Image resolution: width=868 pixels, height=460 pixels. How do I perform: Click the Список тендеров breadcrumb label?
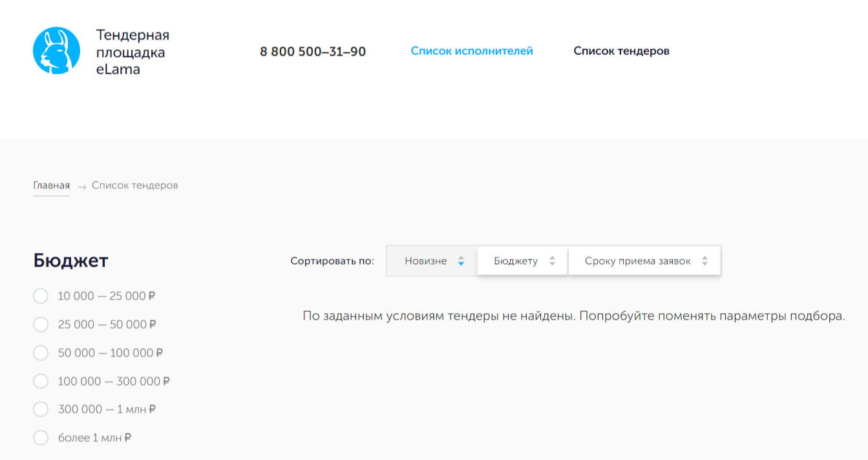pos(134,184)
